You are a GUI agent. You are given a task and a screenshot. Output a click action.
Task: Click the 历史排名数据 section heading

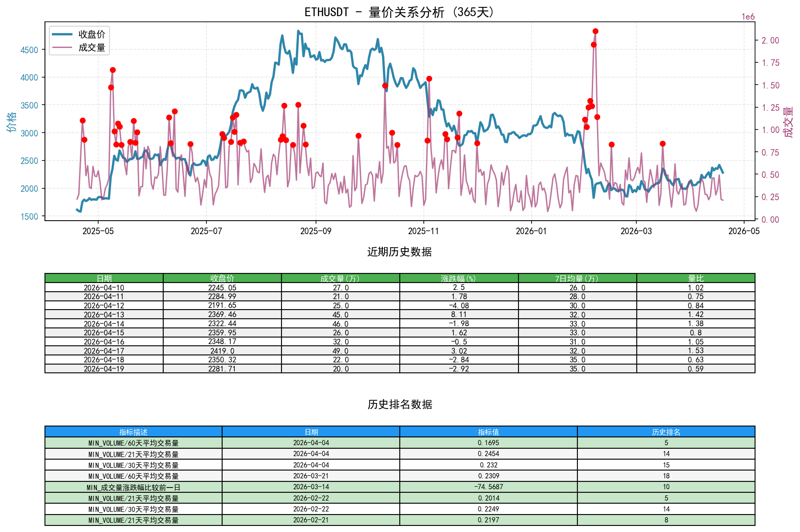tap(399, 405)
